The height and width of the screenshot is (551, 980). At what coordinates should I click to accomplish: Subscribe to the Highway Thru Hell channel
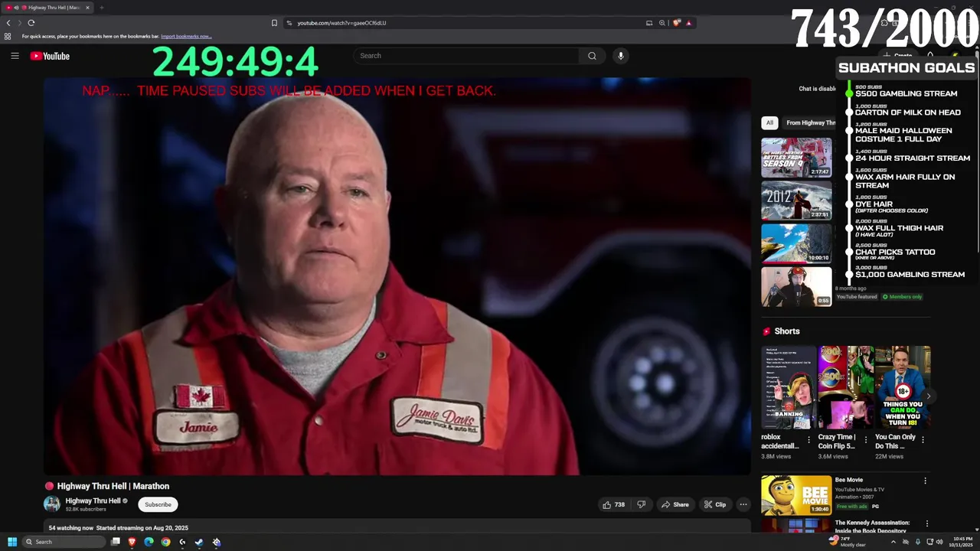click(158, 504)
